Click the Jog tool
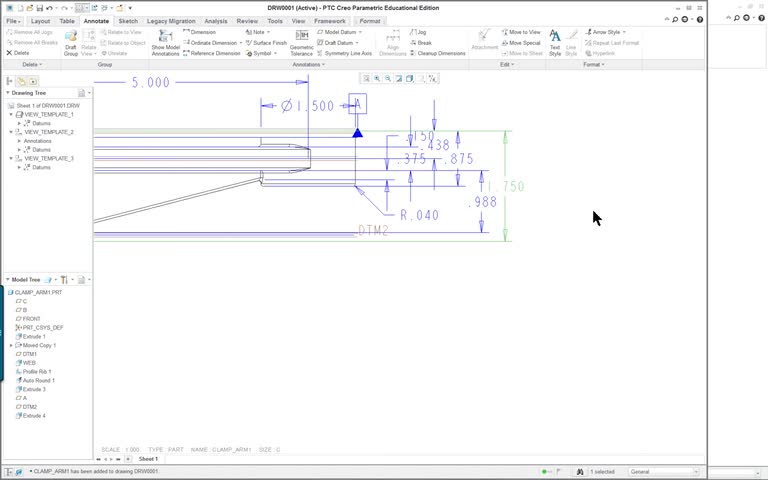The width and height of the screenshot is (768, 480). 418,32
